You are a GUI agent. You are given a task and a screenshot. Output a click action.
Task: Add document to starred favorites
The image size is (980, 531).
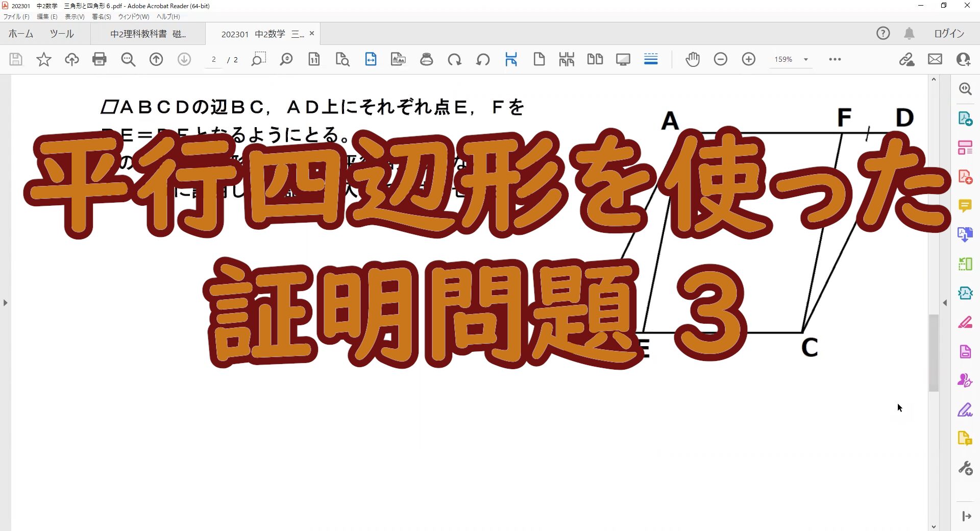44,59
